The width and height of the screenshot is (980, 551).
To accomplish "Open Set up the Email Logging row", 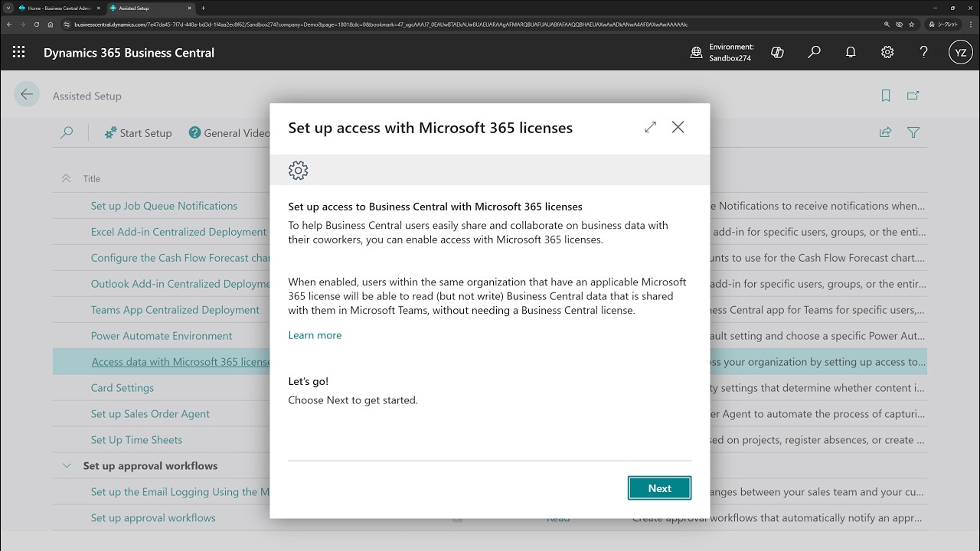I will 181,492.
